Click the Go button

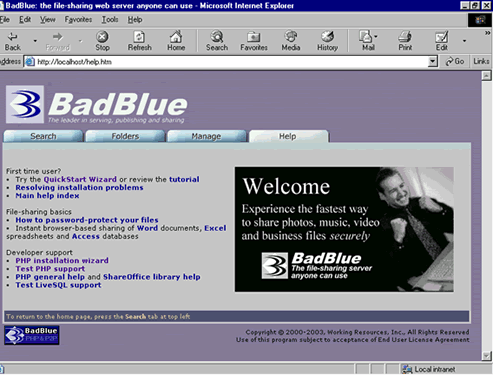(455, 61)
